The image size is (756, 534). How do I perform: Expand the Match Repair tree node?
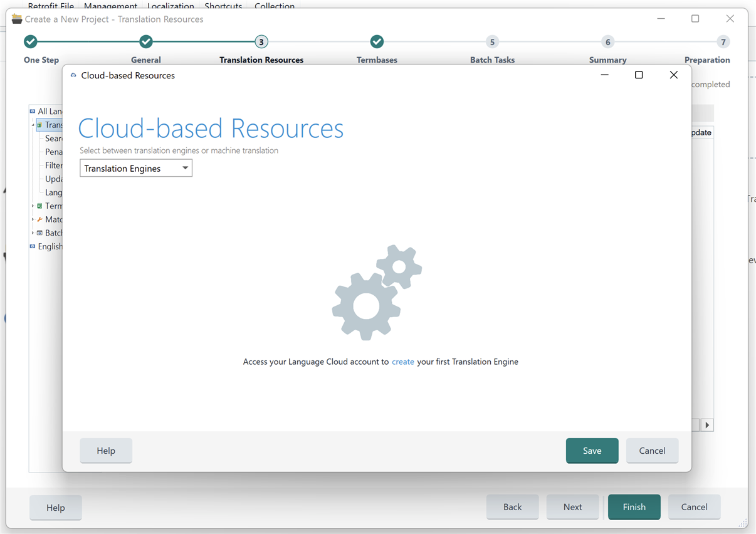click(x=33, y=219)
